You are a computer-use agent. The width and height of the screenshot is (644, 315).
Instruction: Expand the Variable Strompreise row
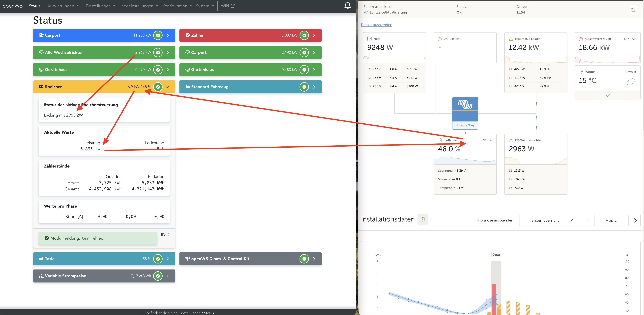[167, 276]
